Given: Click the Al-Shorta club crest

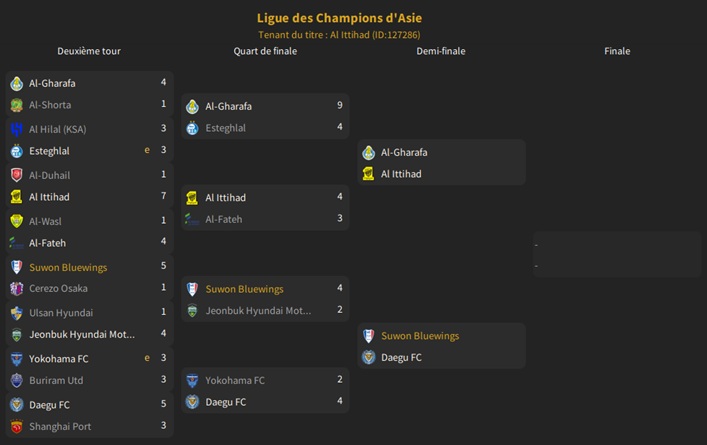Looking at the screenshot, I should [16, 105].
